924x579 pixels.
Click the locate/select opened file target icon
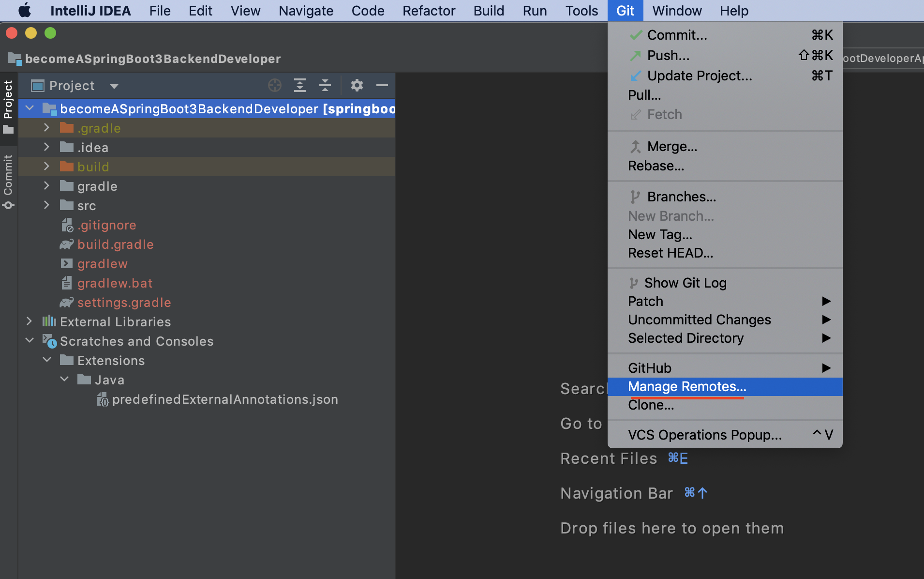274,86
